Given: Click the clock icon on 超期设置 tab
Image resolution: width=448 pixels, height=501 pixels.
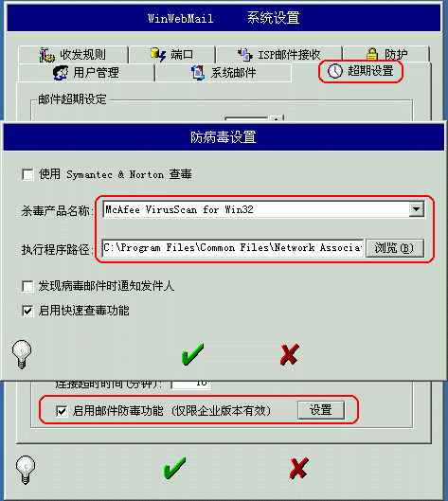Looking at the screenshot, I should pos(335,71).
